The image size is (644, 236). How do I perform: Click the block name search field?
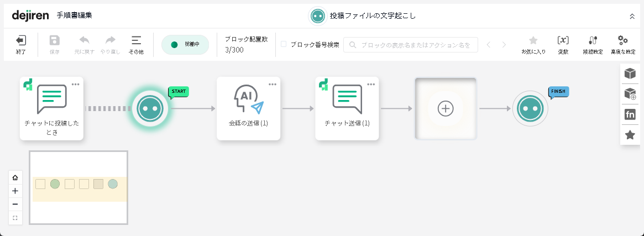tap(411, 45)
